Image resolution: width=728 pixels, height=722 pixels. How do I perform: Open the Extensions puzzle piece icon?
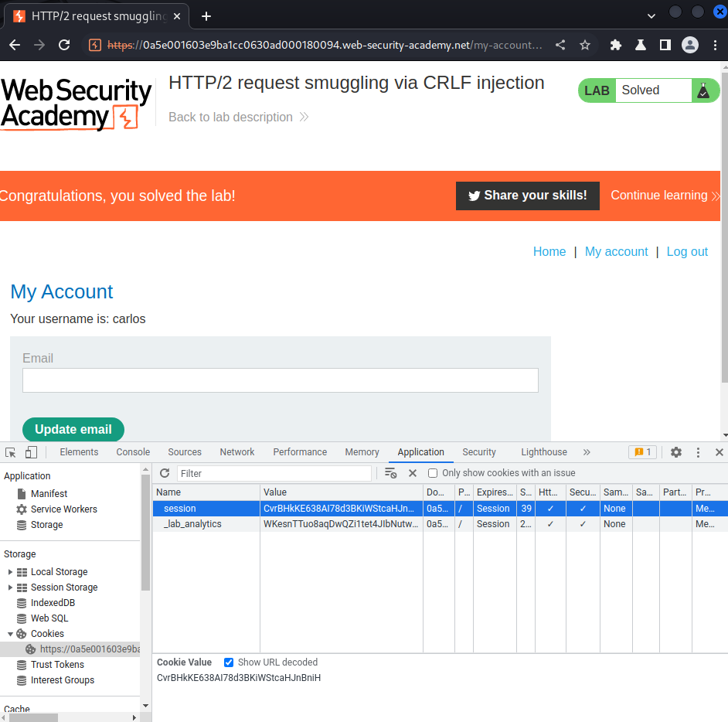[x=616, y=45]
